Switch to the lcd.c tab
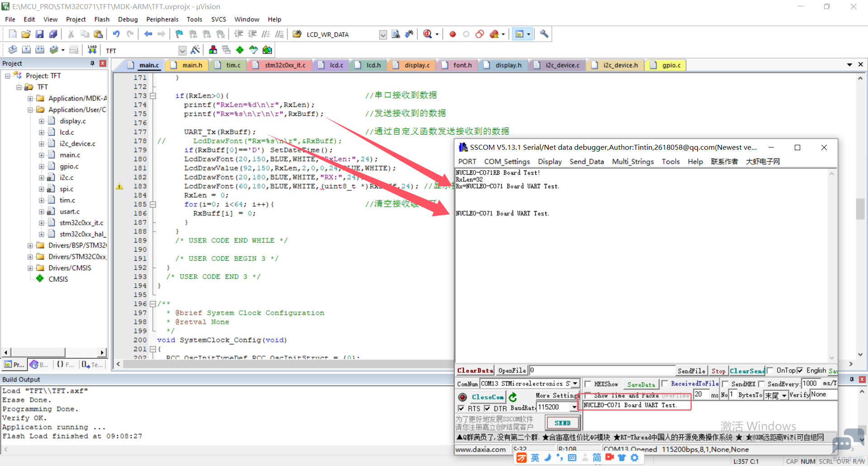This screenshot has height=466, width=868. click(331, 65)
